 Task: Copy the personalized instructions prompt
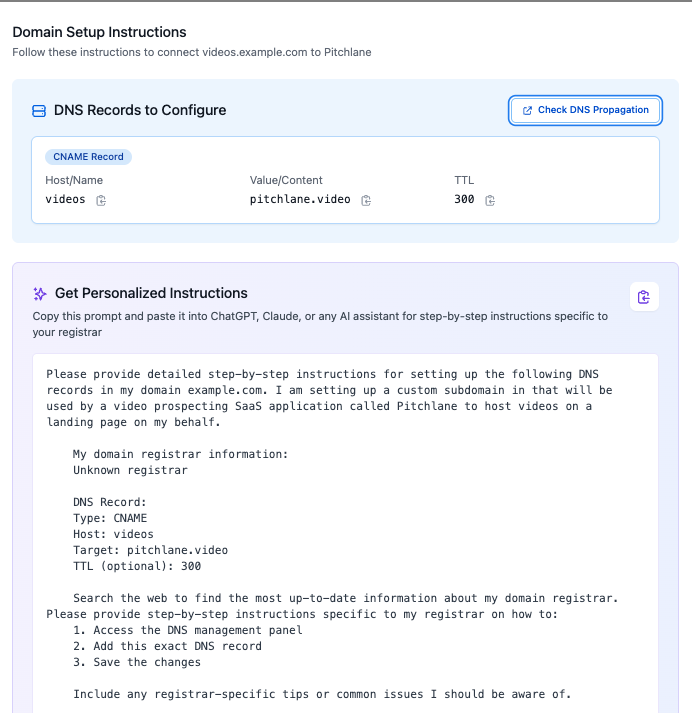(644, 297)
